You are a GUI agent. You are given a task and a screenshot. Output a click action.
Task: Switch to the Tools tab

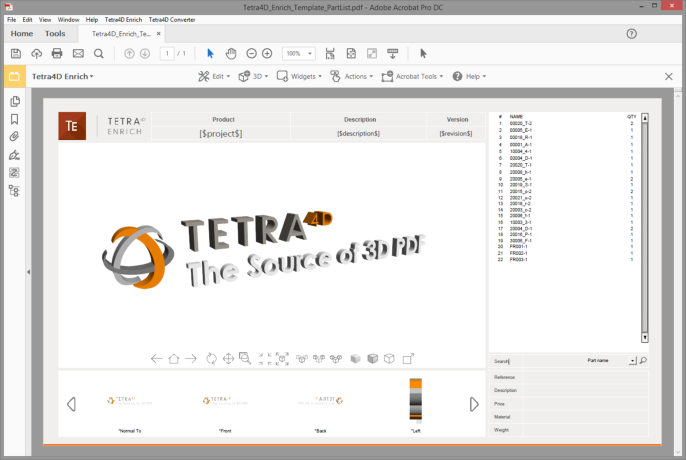tap(55, 34)
